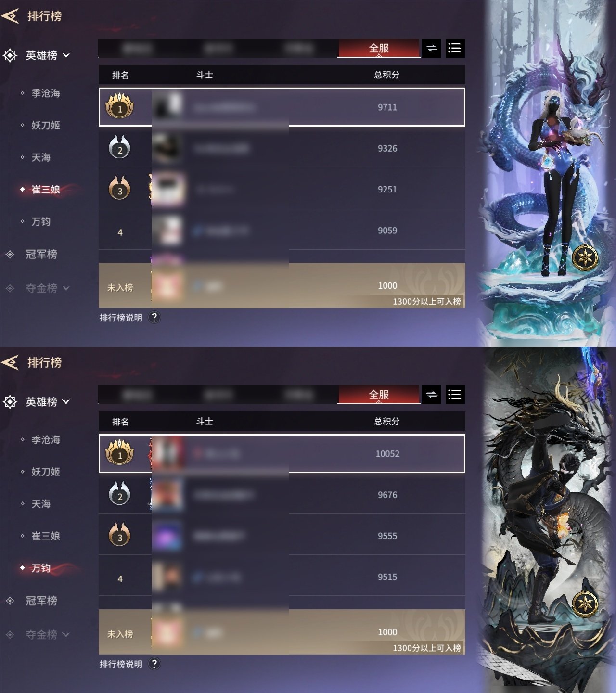Viewport: 616px width, 693px height.
Task: Open the 排行榜说明 question mark help in the 万钧 panel
Action: pyautogui.click(x=154, y=664)
